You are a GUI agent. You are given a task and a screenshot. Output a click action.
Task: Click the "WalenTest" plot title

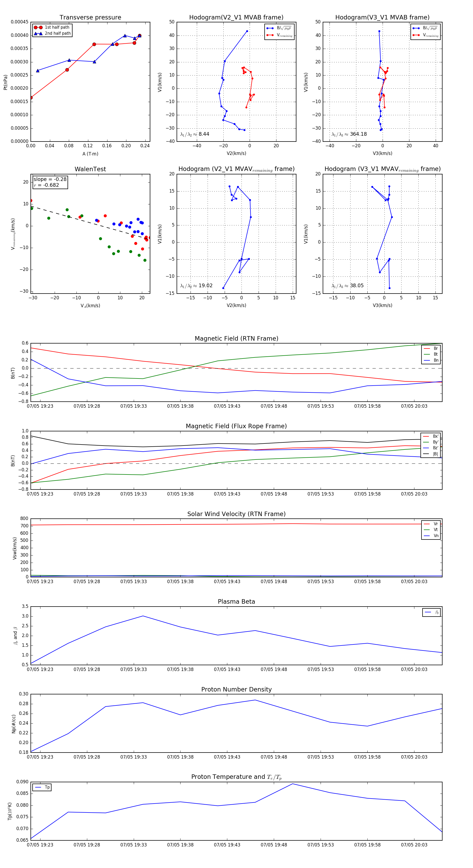point(90,169)
